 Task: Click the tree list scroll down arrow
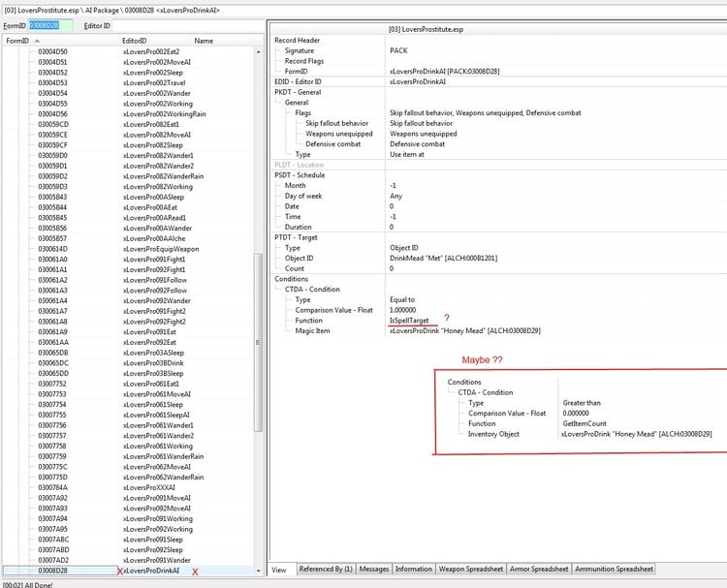point(258,571)
